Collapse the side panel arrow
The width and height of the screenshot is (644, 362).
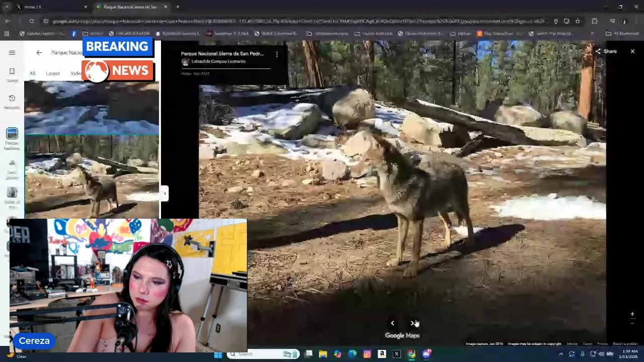[x=165, y=193]
